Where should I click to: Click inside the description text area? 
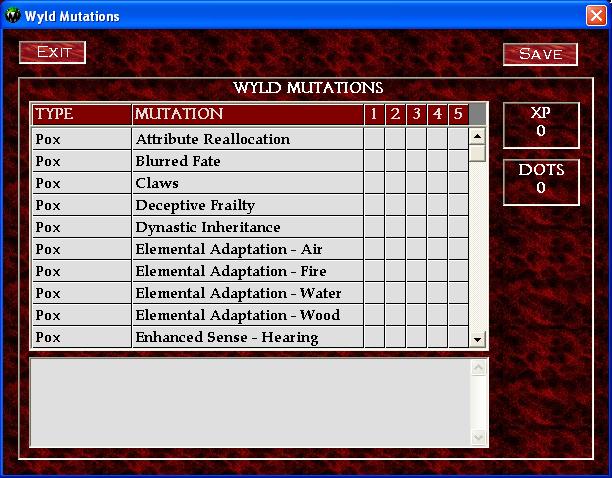248,402
